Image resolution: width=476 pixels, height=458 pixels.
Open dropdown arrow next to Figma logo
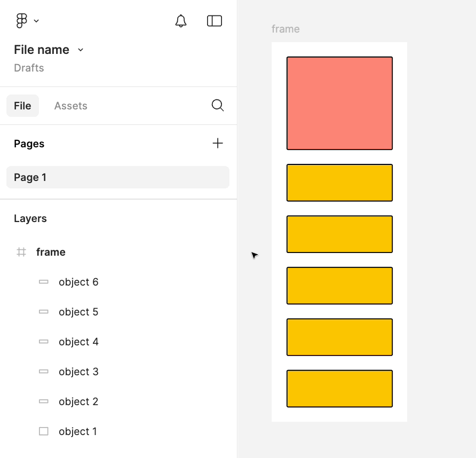click(x=36, y=21)
